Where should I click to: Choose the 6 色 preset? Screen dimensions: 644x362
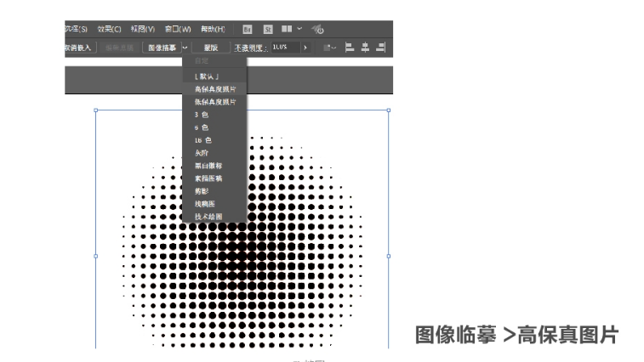coord(214,127)
